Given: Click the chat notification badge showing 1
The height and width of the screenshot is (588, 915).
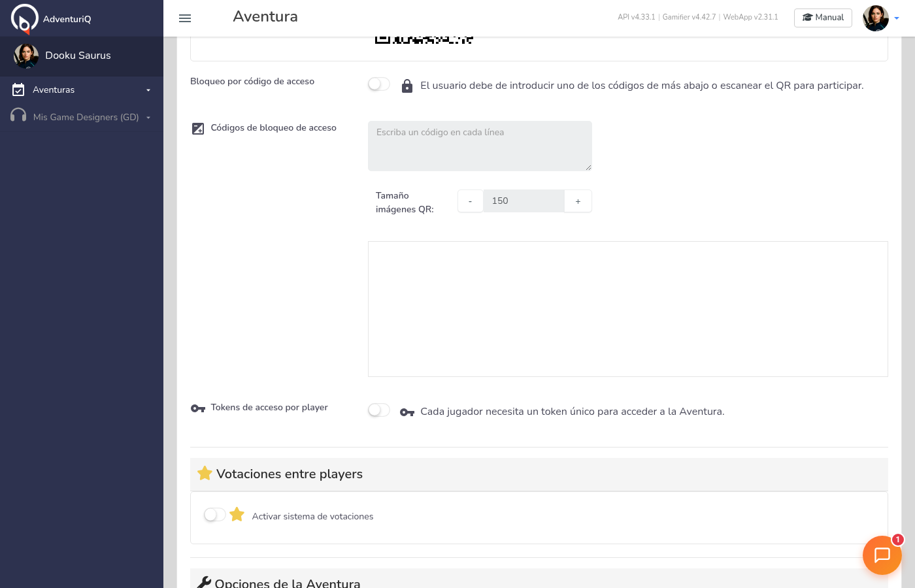Looking at the screenshot, I should [x=898, y=540].
